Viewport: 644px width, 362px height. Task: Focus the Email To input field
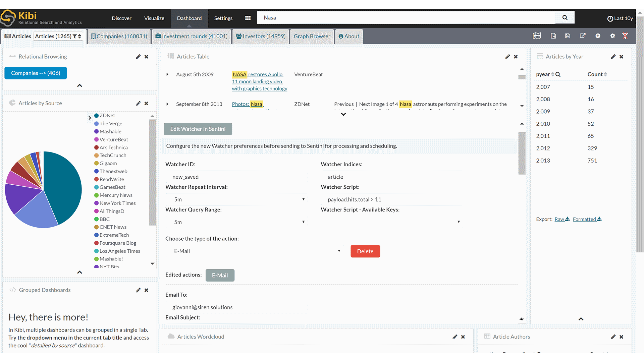click(236, 307)
